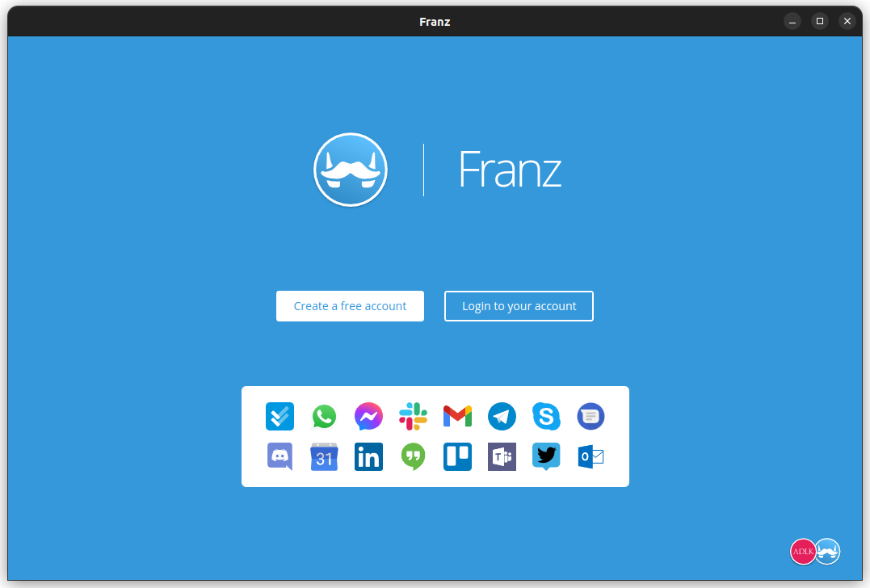This screenshot has height=588, width=870.
Task: Click the pink ADLK badge
Action: 804,551
